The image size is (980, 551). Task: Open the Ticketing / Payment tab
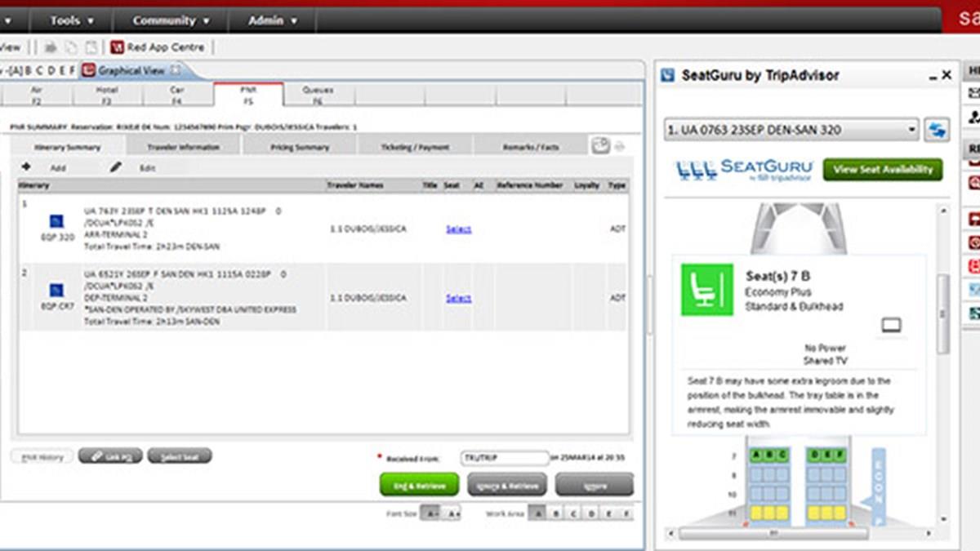(x=416, y=147)
